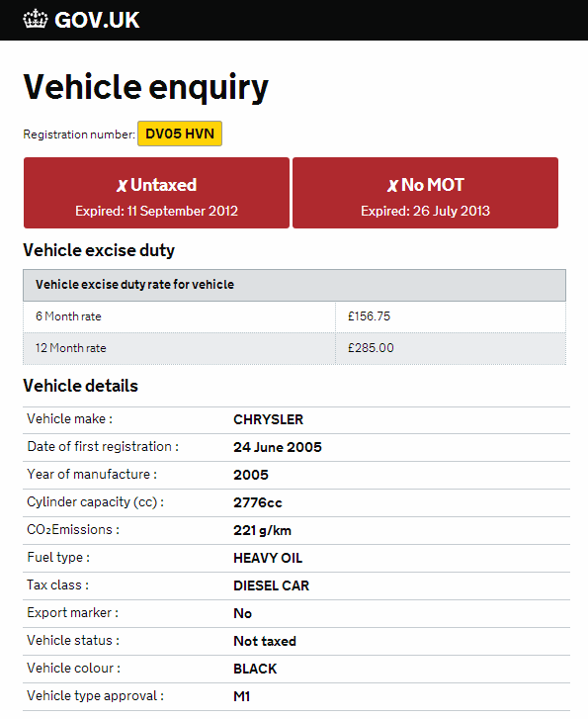Viewport: 588px width, 719px height.
Task: Select the DV05 HVN registration plate
Action: (180, 134)
